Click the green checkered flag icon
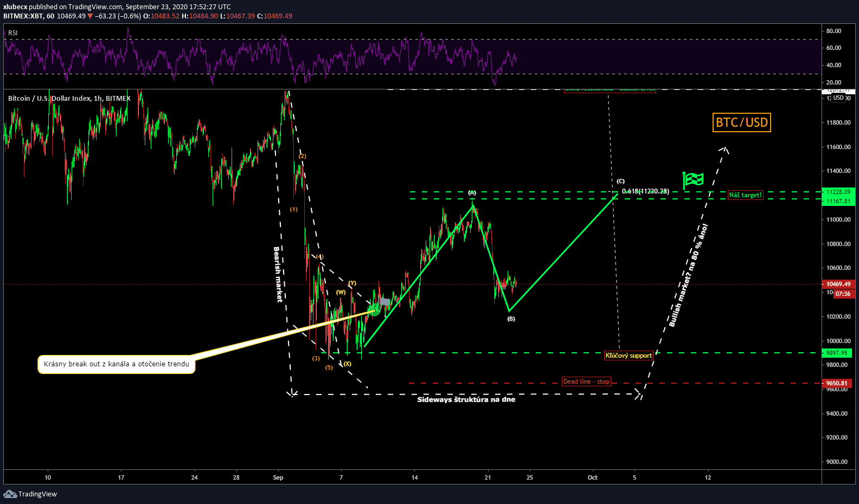Viewport: 859px width, 504px height. click(693, 179)
